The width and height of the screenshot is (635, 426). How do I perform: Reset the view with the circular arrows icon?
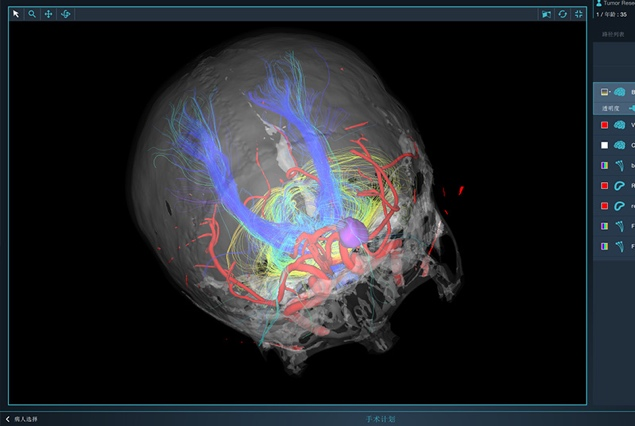tap(563, 15)
